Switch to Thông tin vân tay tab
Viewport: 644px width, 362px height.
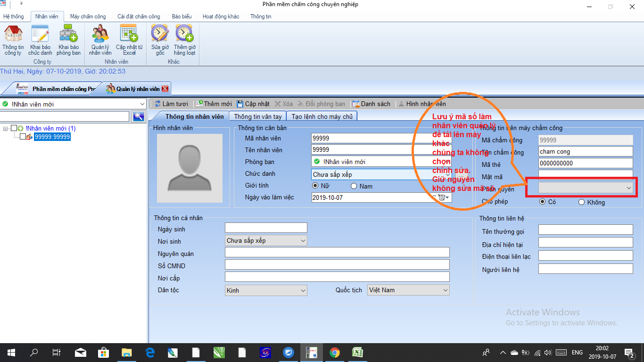point(258,116)
